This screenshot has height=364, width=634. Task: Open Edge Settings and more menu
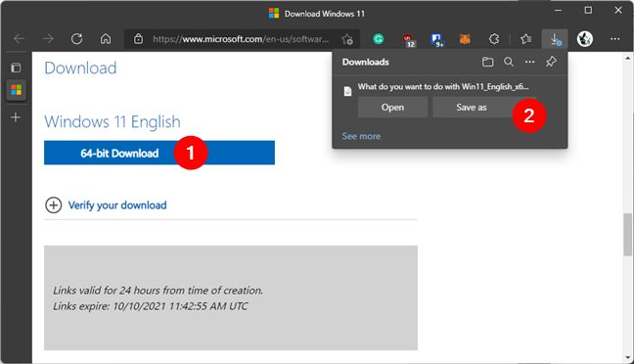(x=615, y=39)
